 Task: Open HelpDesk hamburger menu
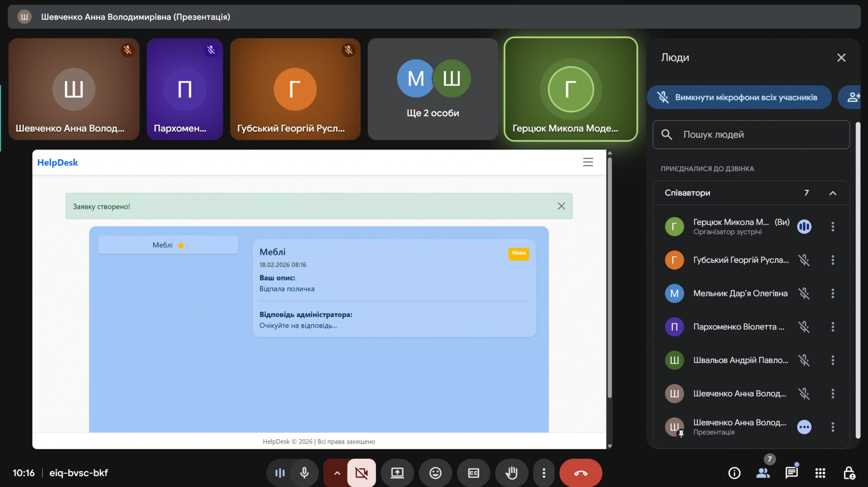(x=588, y=162)
